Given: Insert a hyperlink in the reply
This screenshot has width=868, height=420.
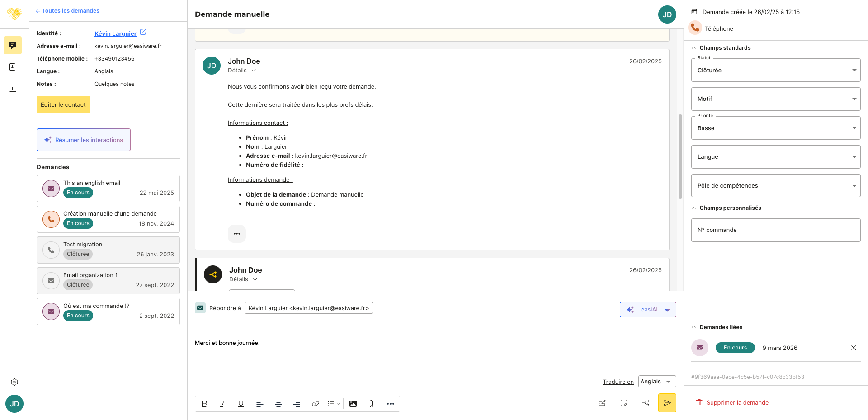Looking at the screenshot, I should 316,404.
